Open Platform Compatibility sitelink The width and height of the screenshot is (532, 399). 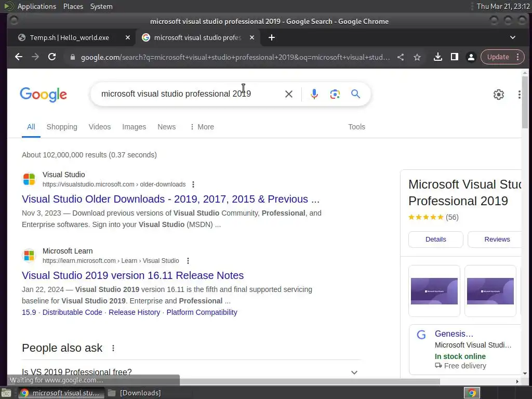202,312
